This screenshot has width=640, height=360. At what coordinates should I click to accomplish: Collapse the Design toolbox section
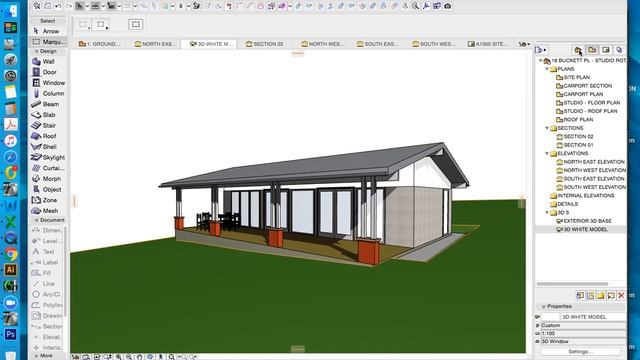pos(36,51)
